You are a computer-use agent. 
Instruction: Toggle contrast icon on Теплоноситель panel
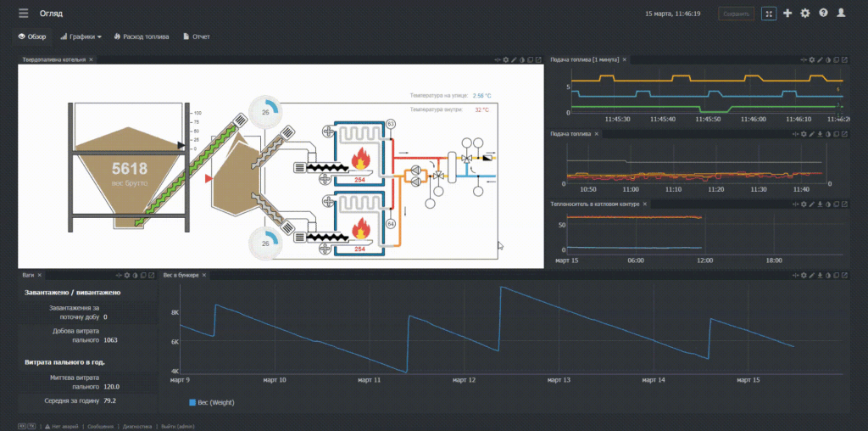pos(828,204)
